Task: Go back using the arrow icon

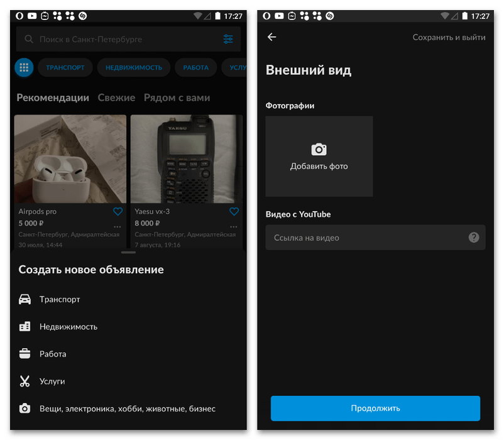Action: (x=272, y=37)
